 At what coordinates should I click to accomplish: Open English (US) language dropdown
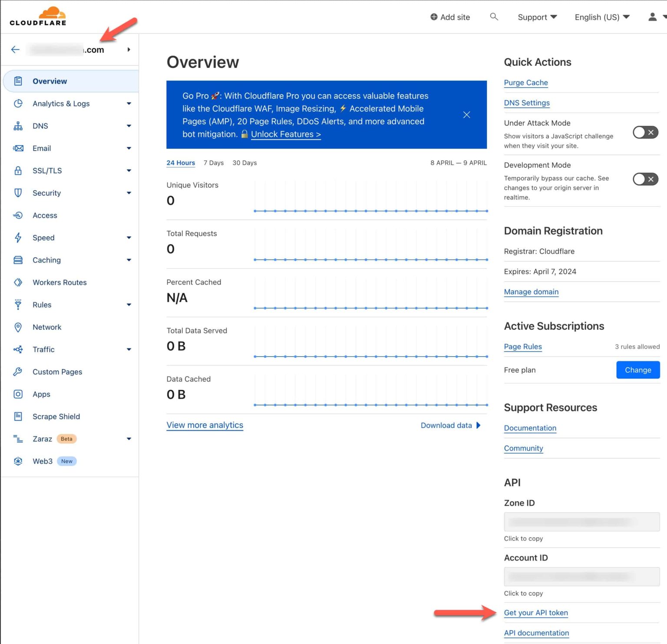point(602,17)
